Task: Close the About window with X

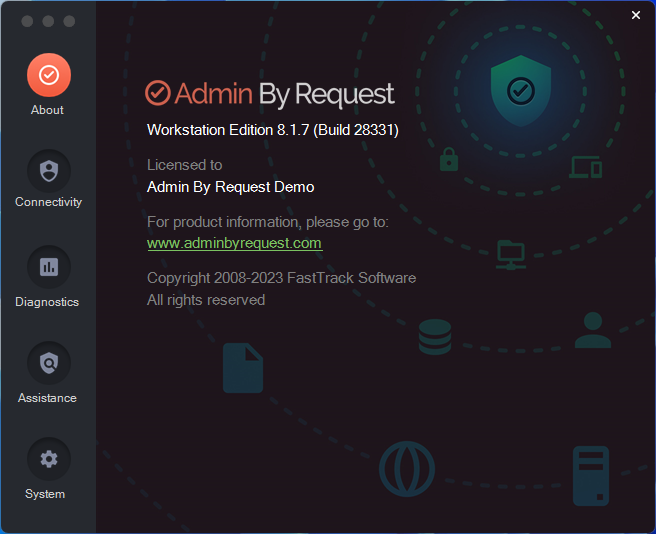Action: point(636,15)
